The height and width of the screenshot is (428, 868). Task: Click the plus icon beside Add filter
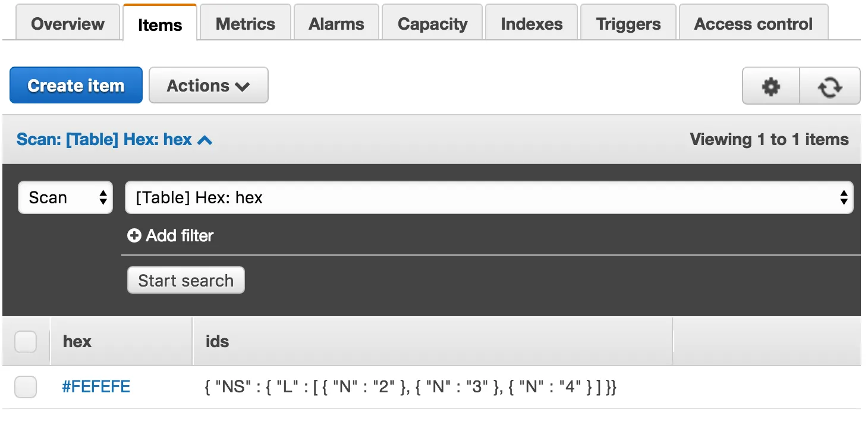[134, 236]
